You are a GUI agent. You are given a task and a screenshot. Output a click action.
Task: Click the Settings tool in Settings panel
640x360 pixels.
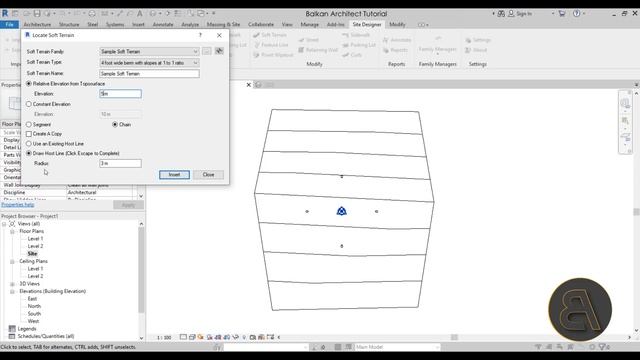[x=478, y=40]
